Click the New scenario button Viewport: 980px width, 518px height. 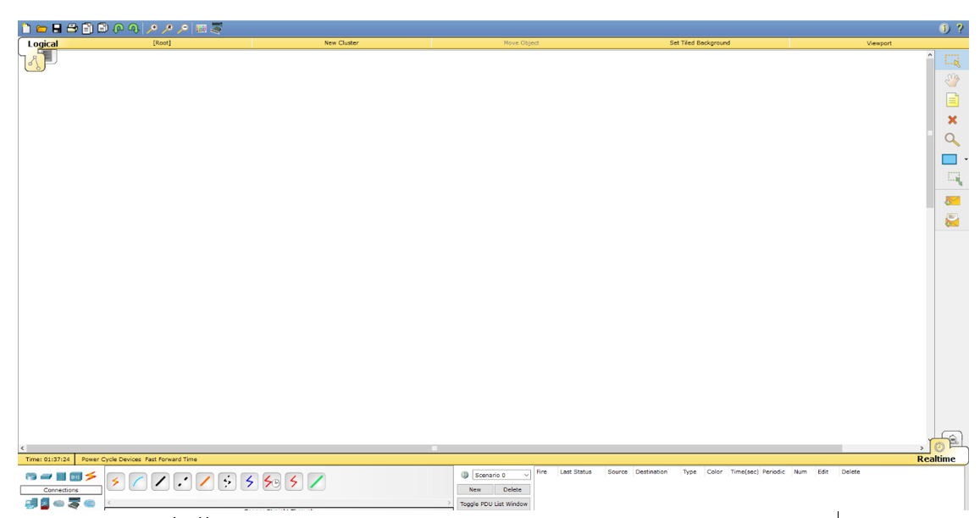point(475,489)
